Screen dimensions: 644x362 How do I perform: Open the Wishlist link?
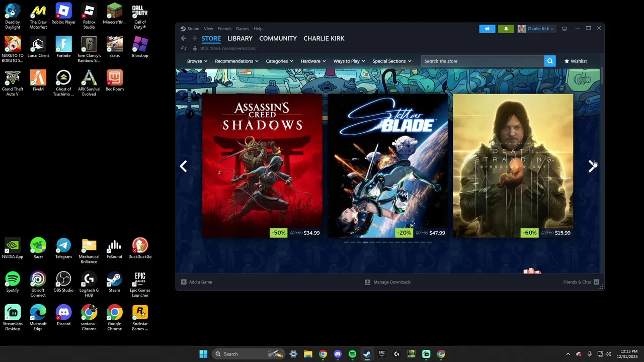(576, 61)
